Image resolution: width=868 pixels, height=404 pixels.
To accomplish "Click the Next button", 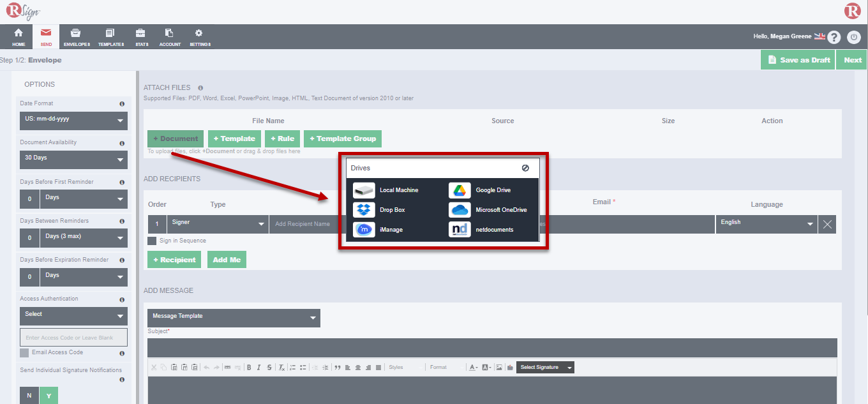I will pyautogui.click(x=853, y=59).
